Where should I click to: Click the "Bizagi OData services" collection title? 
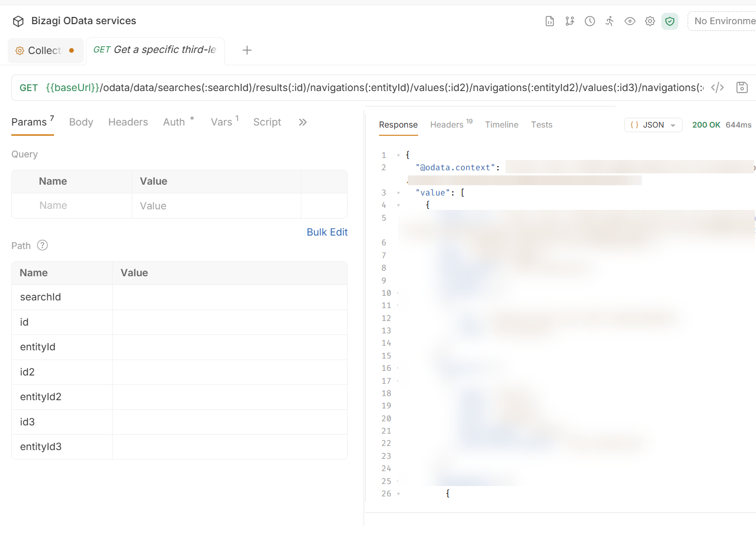[x=84, y=21]
